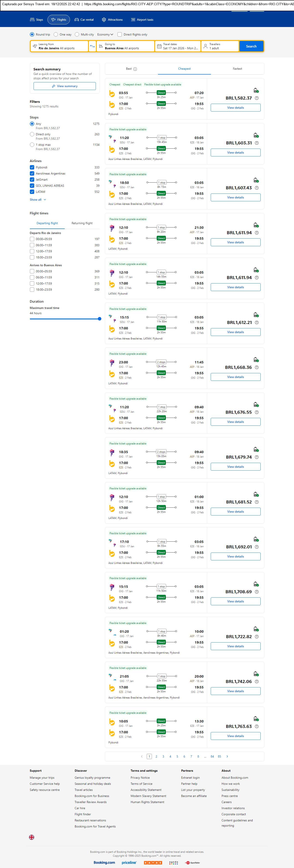
Task: Select the Direct only stops option
Action: click(x=32, y=134)
